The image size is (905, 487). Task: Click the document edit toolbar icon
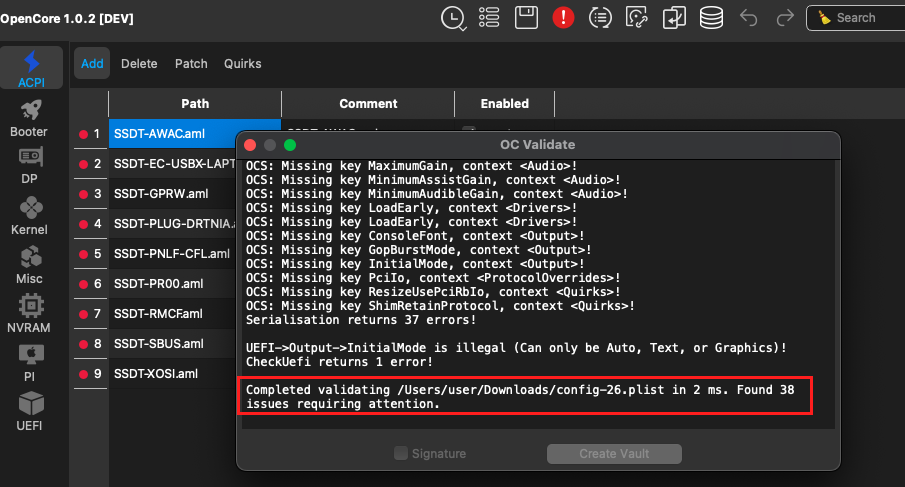[637, 18]
